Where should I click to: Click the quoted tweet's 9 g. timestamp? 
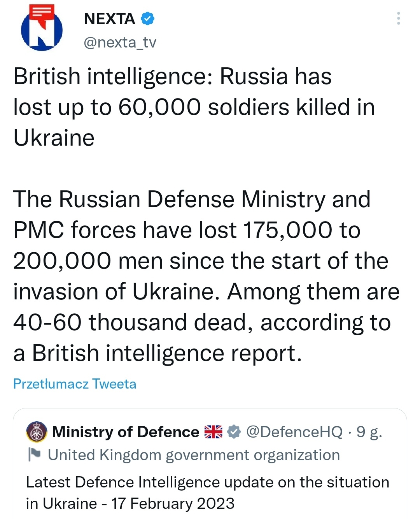click(x=369, y=432)
